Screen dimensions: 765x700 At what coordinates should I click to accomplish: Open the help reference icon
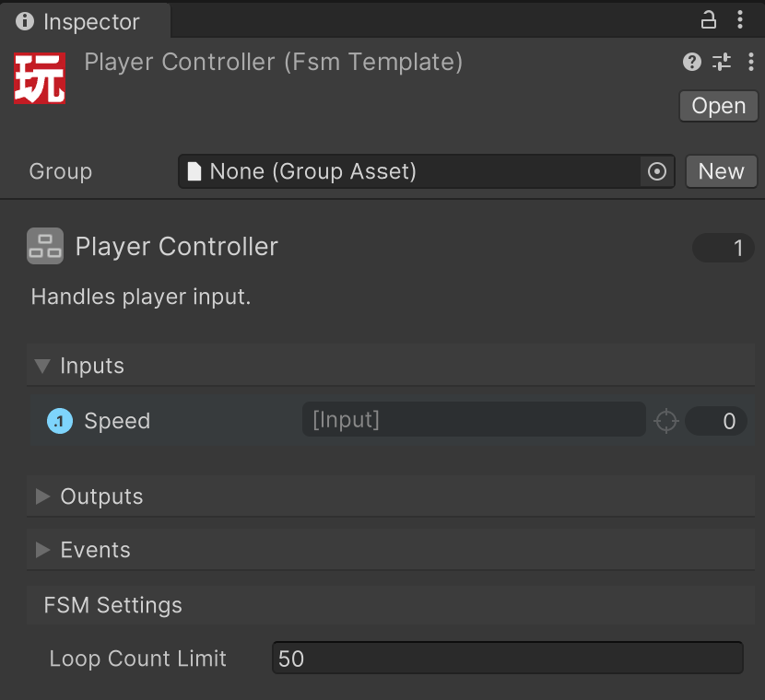[x=692, y=62]
